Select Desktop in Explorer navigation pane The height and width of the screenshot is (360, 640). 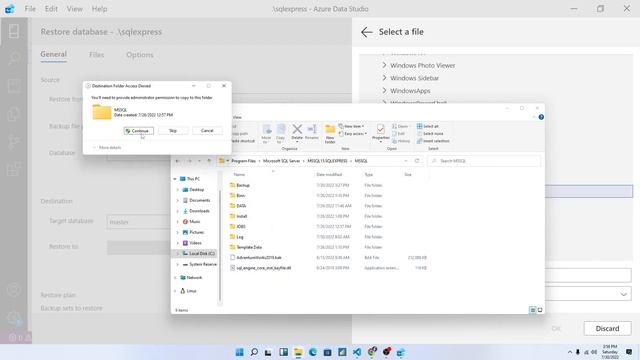point(196,190)
